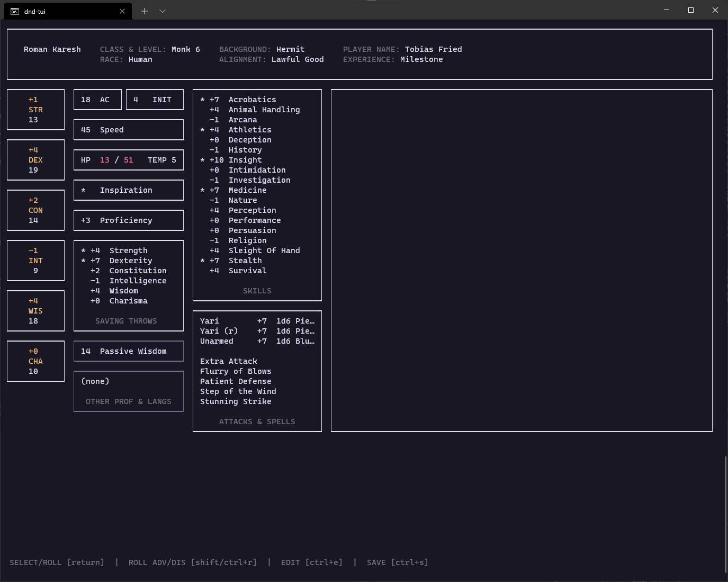This screenshot has height=582, width=728.
Task: Roll the Deception skill
Action: [257, 140]
